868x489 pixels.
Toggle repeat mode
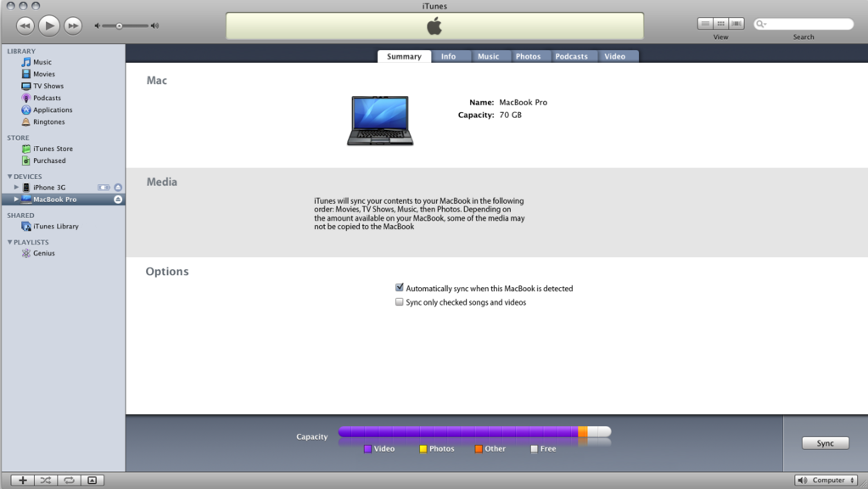point(70,481)
